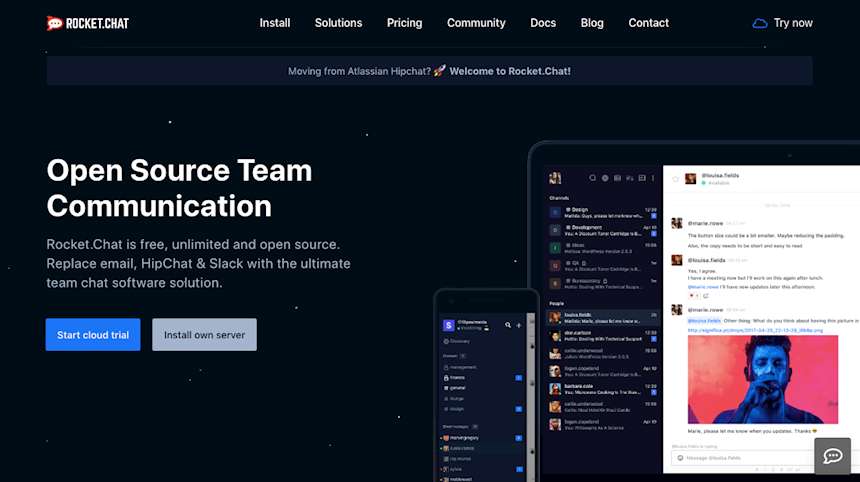Go to the Contact page
This screenshot has width=860, height=482.
(648, 23)
